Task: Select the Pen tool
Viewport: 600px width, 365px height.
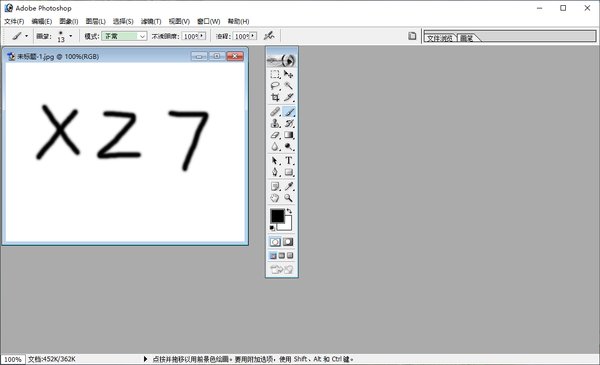Action: [x=275, y=172]
